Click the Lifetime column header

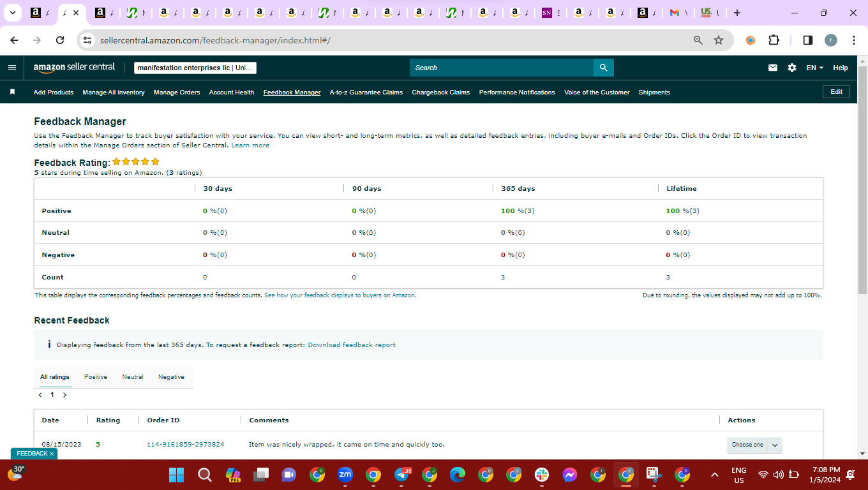coord(682,189)
